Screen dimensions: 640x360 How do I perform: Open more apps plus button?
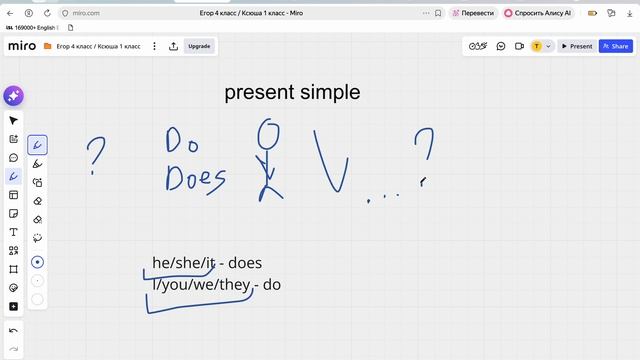[13, 307]
